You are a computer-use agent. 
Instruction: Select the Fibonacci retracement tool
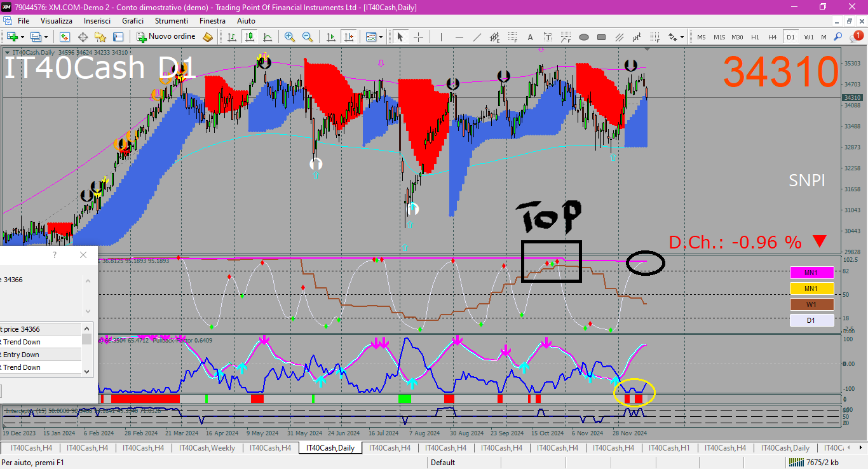click(513, 37)
